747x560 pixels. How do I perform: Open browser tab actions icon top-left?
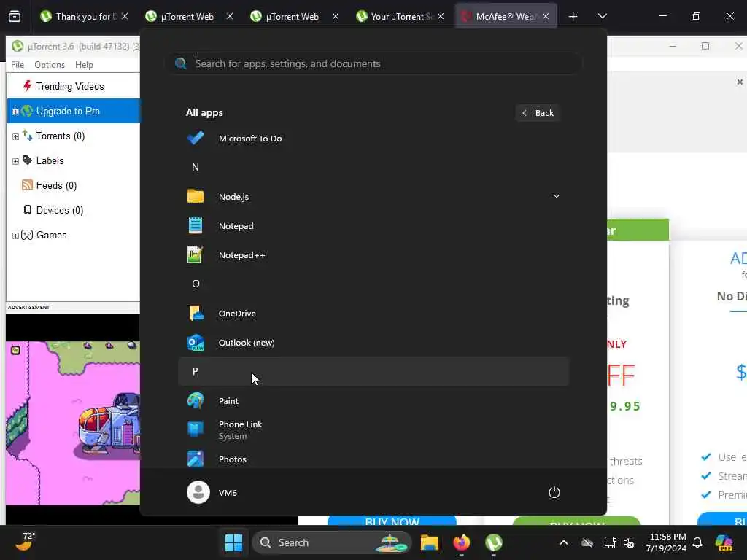[x=15, y=16]
